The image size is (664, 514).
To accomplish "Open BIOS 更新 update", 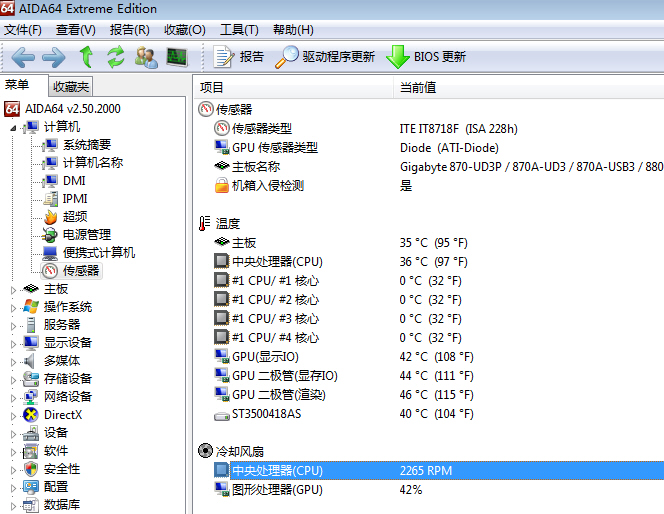I will coord(426,57).
